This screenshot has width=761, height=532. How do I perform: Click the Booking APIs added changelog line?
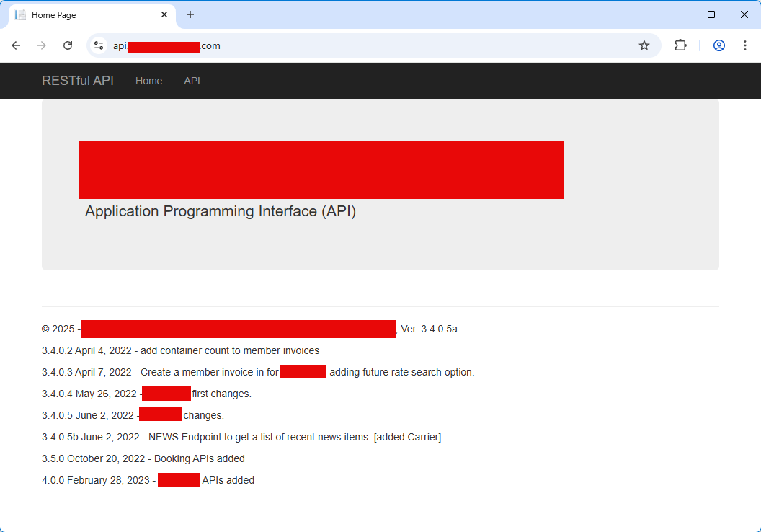143,458
